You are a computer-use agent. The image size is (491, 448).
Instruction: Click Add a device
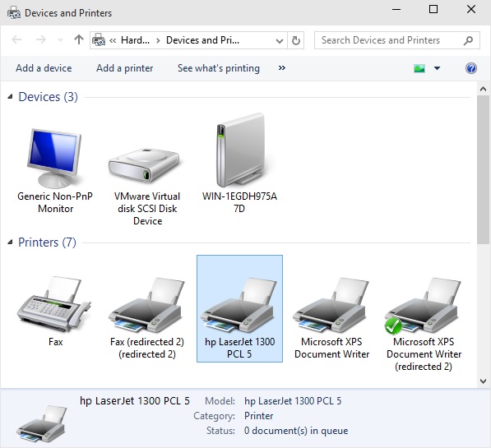44,68
